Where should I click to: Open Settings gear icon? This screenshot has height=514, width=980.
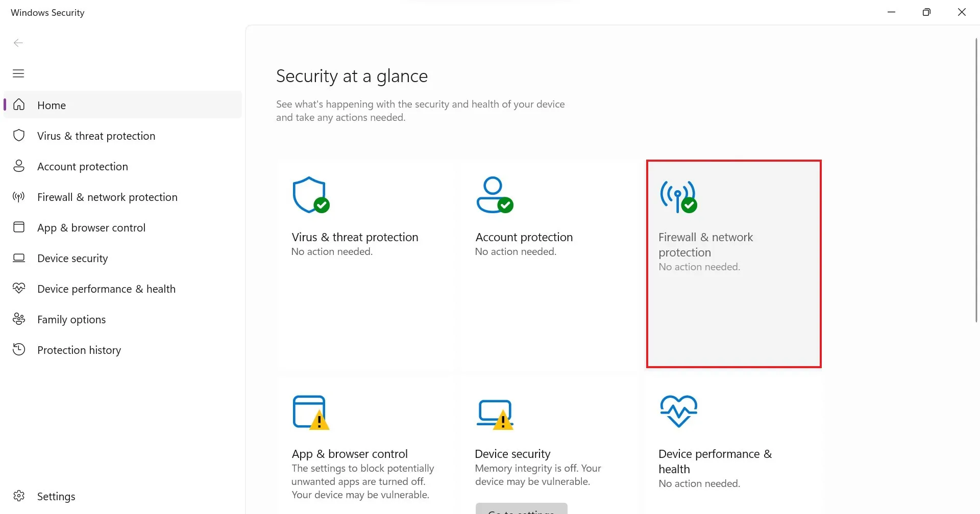pos(19,496)
